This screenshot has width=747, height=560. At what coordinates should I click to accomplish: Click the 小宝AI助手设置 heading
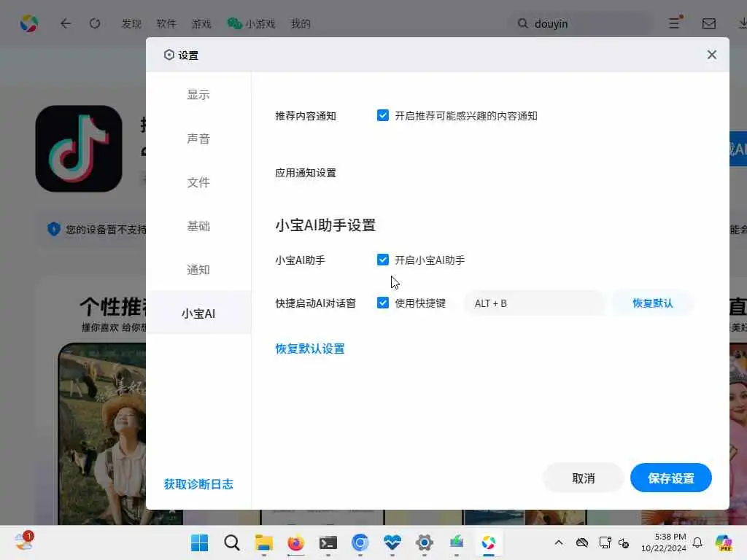point(325,225)
